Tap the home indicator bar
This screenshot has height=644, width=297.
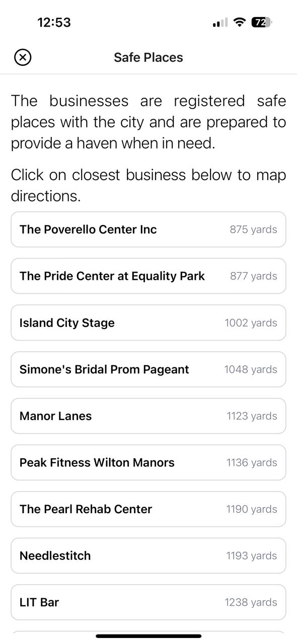click(148, 636)
